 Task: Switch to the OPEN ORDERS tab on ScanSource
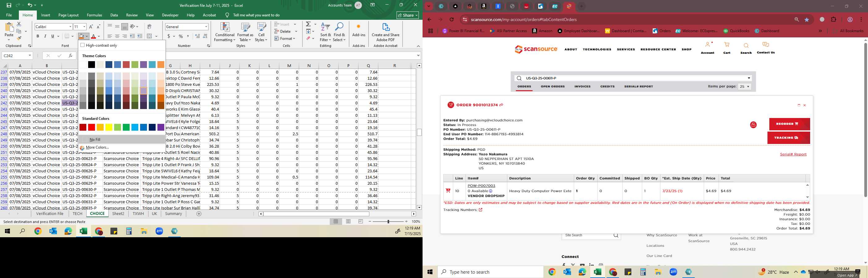tap(552, 86)
